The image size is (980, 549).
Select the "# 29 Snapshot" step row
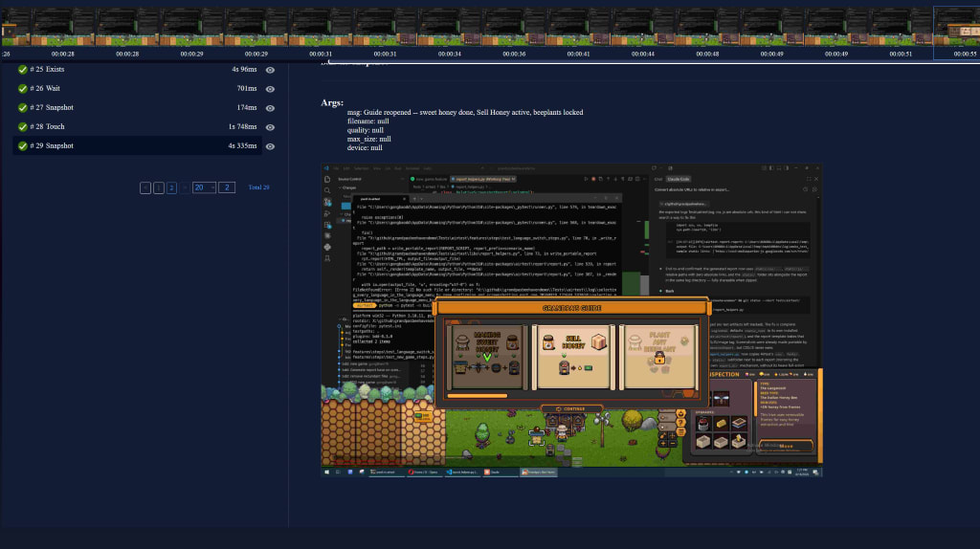pos(138,145)
